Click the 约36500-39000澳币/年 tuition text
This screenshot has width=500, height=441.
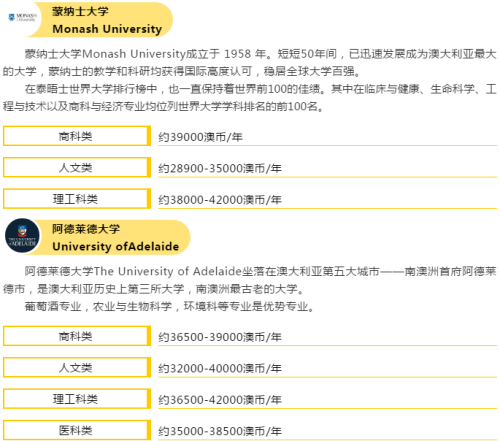point(220,337)
